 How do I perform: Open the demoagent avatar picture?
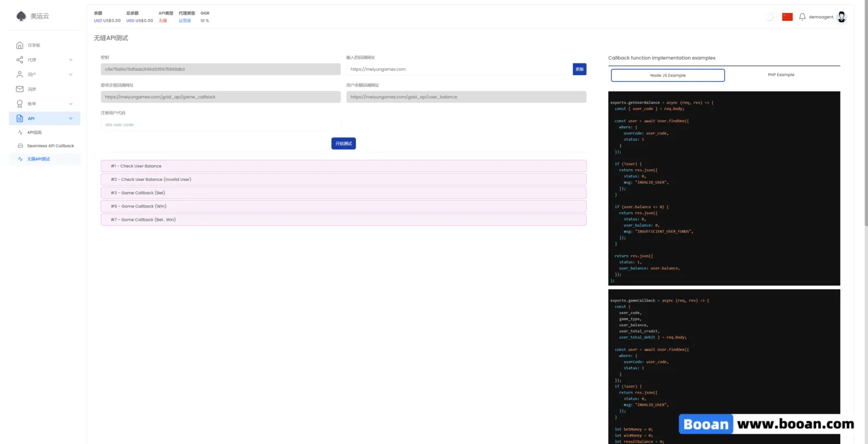(841, 17)
